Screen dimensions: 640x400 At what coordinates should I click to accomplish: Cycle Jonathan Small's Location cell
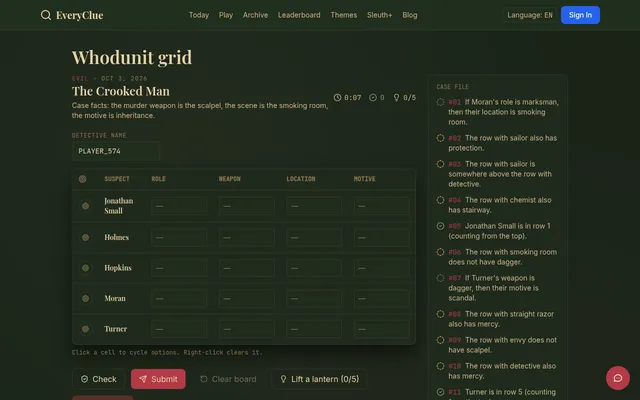pyautogui.click(x=314, y=206)
